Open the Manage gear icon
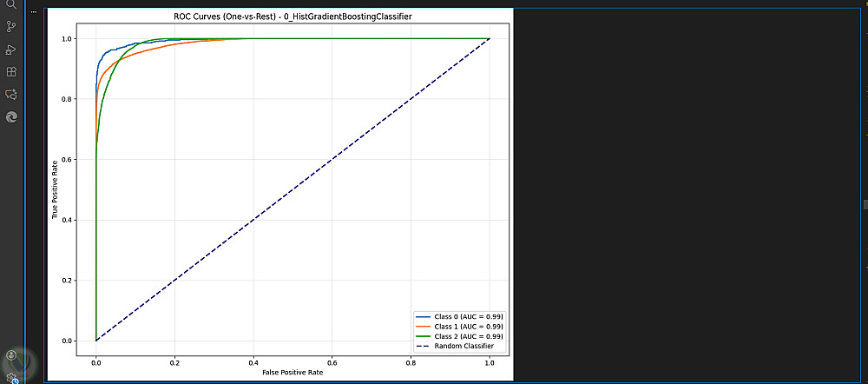The image size is (868, 384). (11, 378)
